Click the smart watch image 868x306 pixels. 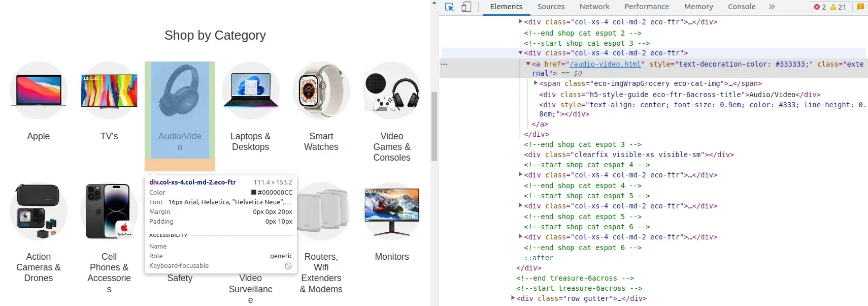pos(321,90)
